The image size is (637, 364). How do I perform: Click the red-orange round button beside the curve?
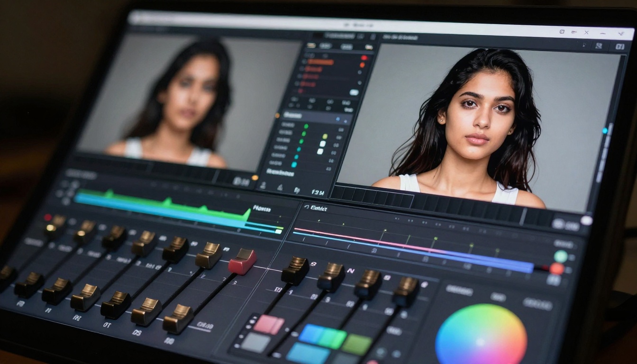click(x=557, y=269)
